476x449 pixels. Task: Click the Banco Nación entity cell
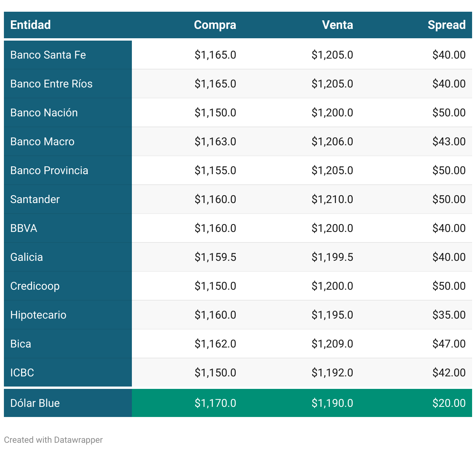(44, 113)
